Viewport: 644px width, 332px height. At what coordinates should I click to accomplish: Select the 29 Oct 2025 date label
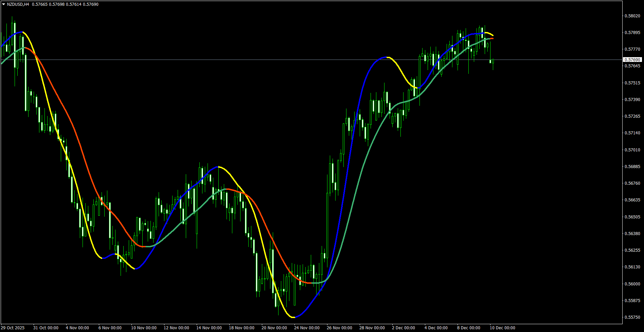tap(13, 328)
